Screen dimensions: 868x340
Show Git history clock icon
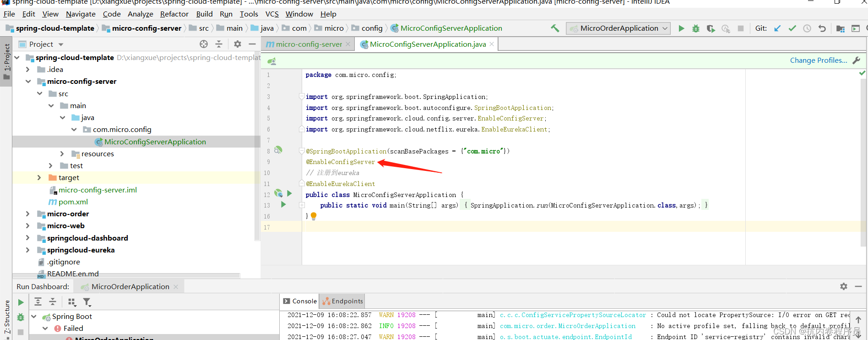tap(807, 28)
